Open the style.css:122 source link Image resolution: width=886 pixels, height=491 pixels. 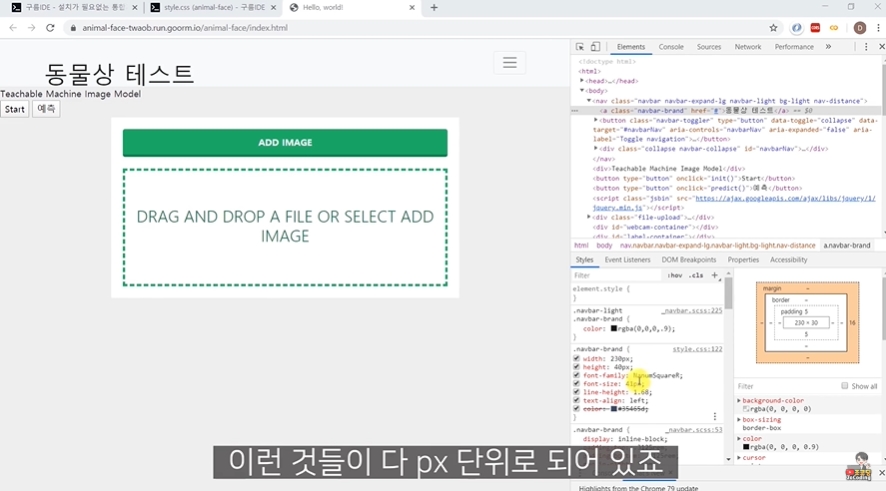[697, 349]
